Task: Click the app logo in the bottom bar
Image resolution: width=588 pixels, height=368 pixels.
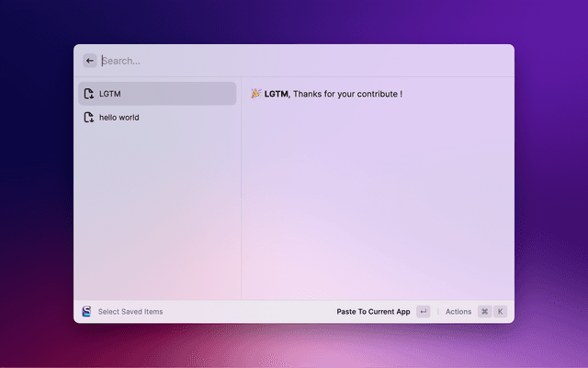Action: 86,312
